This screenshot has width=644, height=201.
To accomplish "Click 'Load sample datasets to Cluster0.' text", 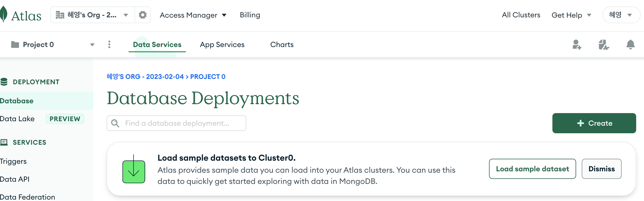I will click(x=226, y=158).
